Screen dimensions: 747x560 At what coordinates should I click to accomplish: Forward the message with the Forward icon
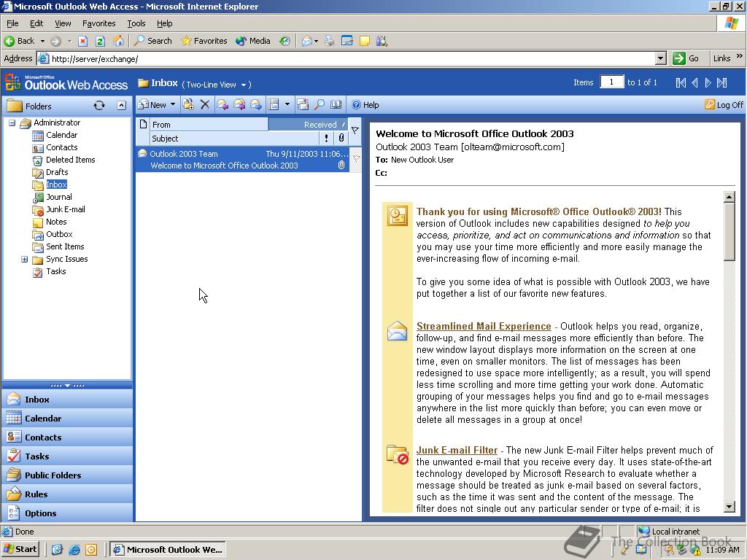(256, 105)
